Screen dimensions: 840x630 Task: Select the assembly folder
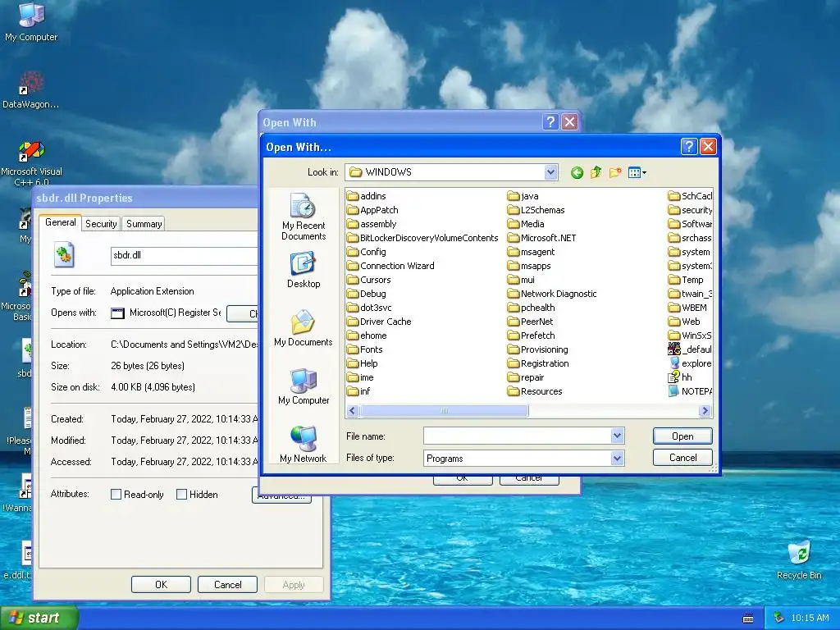(x=372, y=224)
